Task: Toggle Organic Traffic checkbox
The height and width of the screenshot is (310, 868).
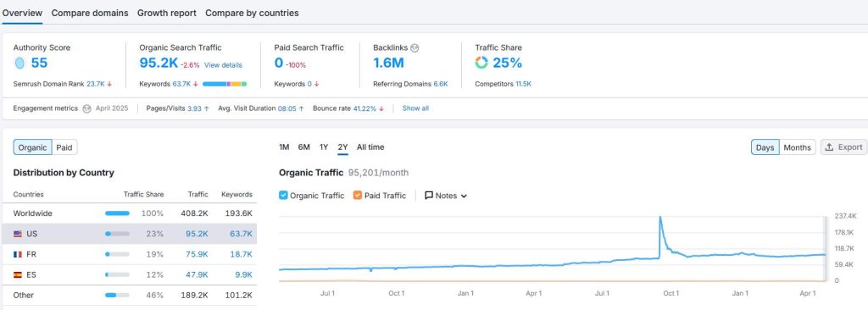Action: pos(283,196)
